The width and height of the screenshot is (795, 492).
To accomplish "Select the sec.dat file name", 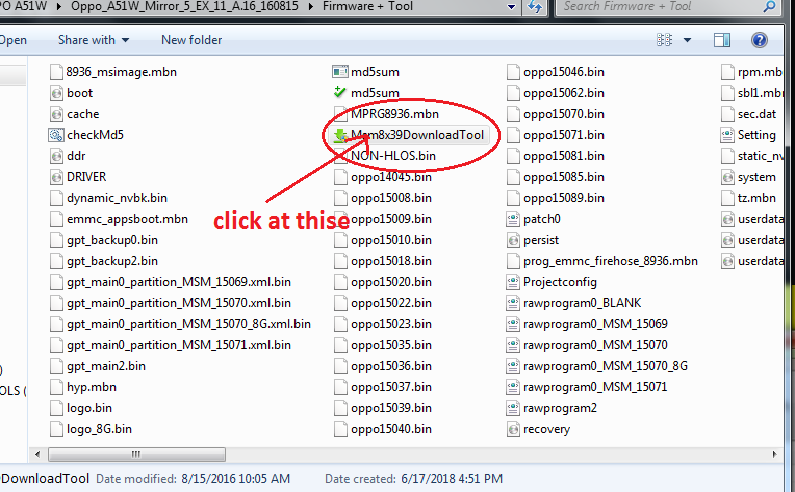I will (x=756, y=114).
